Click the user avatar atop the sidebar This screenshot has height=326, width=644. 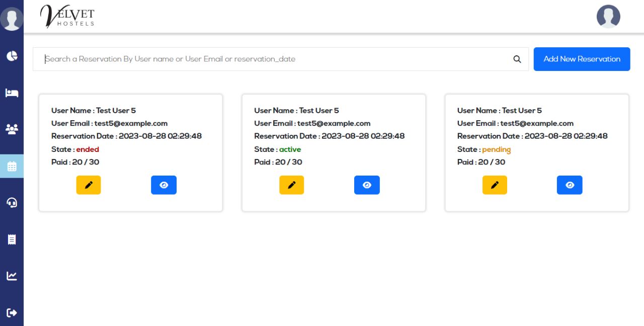point(12,18)
